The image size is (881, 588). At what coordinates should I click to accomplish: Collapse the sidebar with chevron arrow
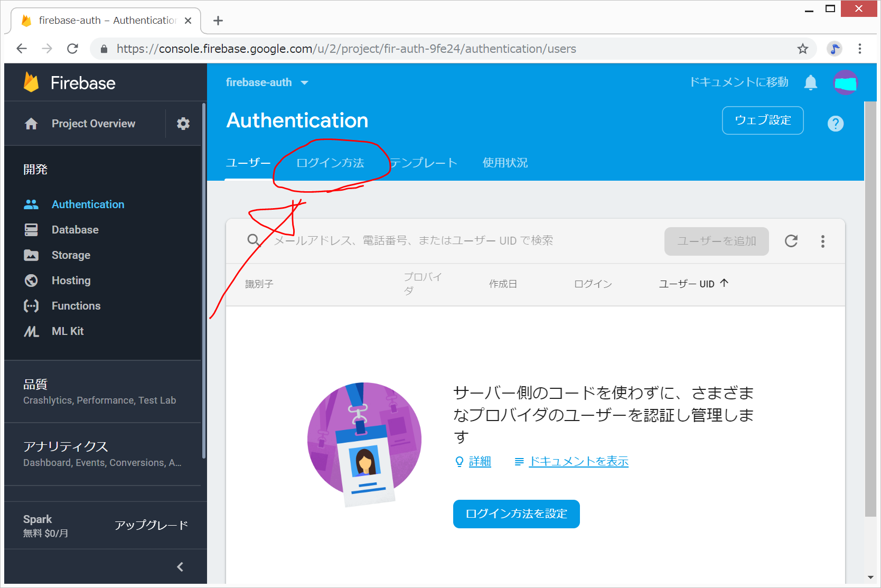(x=180, y=567)
